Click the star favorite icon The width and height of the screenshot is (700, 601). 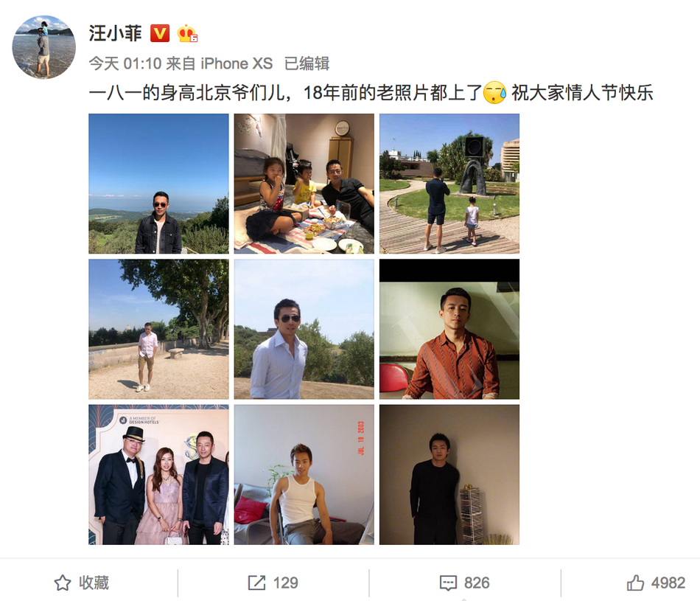tap(63, 583)
